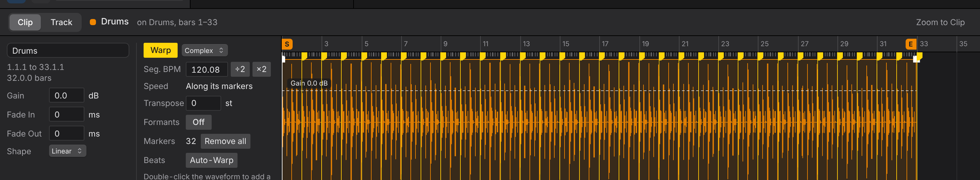Click the orange Drums clip color dot
This screenshot has height=180, width=980.
point(93,22)
